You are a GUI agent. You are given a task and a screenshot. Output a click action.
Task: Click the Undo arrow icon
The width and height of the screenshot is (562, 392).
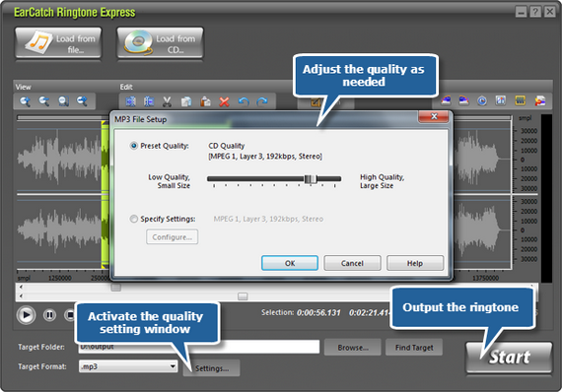tap(244, 101)
